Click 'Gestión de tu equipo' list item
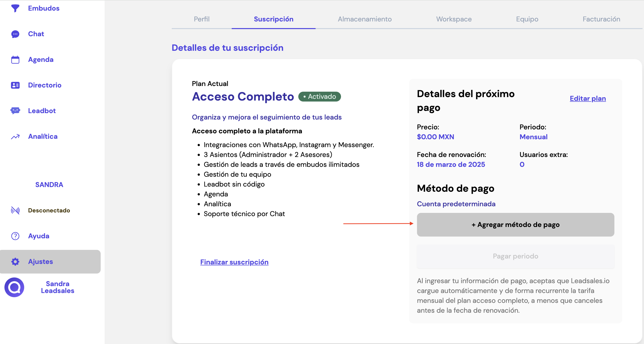 237,174
